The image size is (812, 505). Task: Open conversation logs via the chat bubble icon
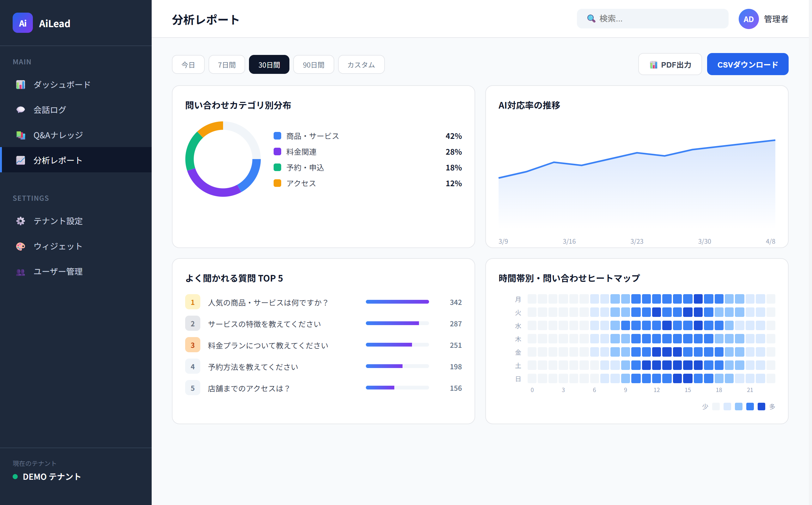(21, 110)
